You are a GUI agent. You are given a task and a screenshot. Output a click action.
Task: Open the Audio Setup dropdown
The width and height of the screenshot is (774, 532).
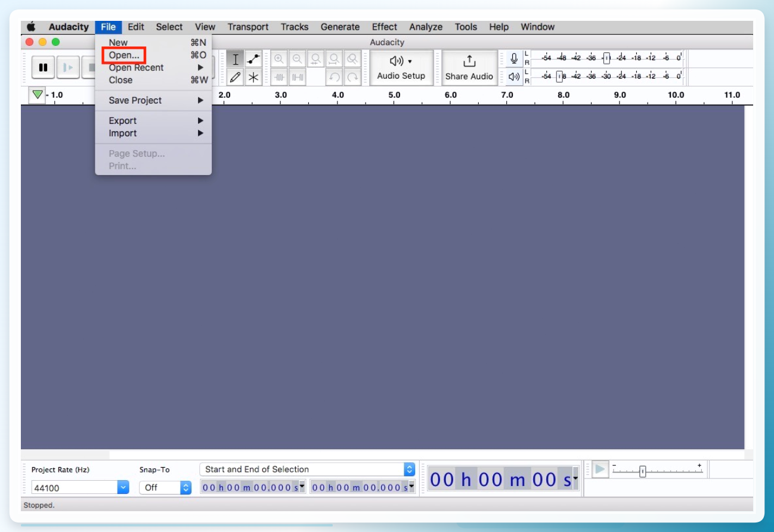tap(401, 68)
